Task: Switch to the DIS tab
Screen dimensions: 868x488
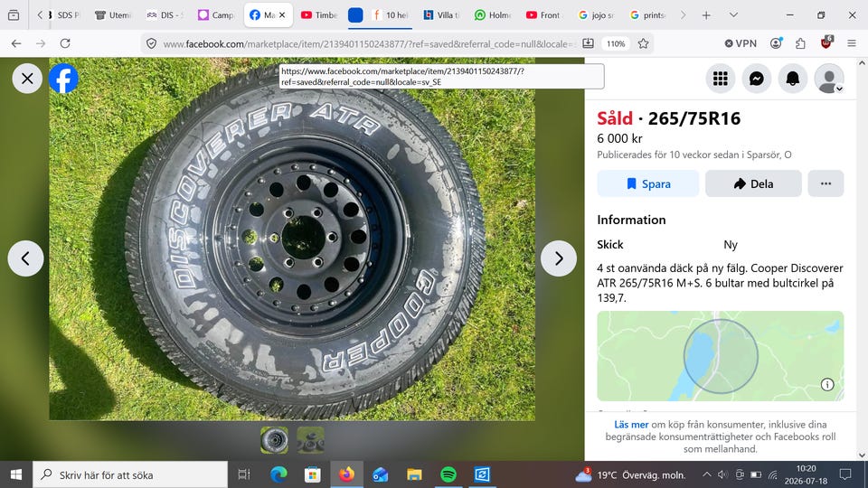Action: 165,15
